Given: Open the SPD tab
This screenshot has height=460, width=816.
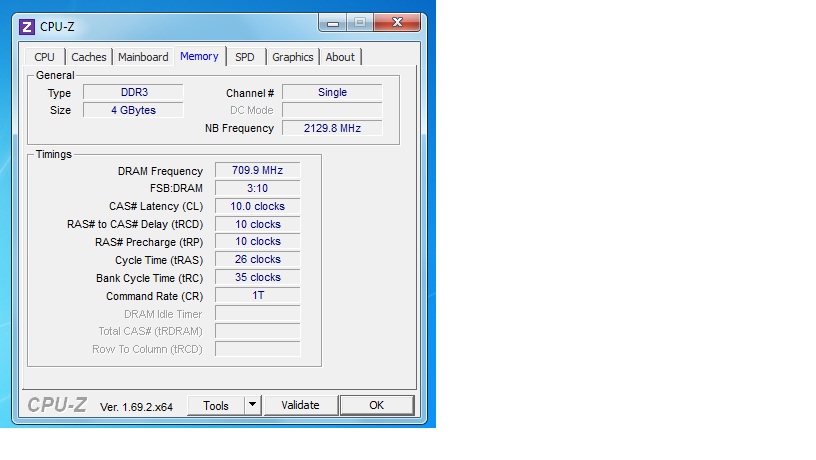Looking at the screenshot, I should [x=245, y=57].
